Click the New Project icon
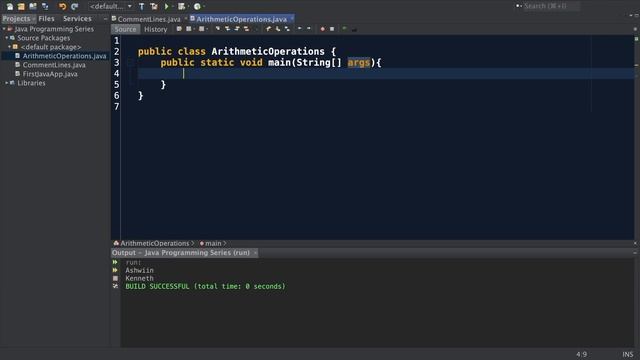 pyautogui.click(x=21, y=6)
